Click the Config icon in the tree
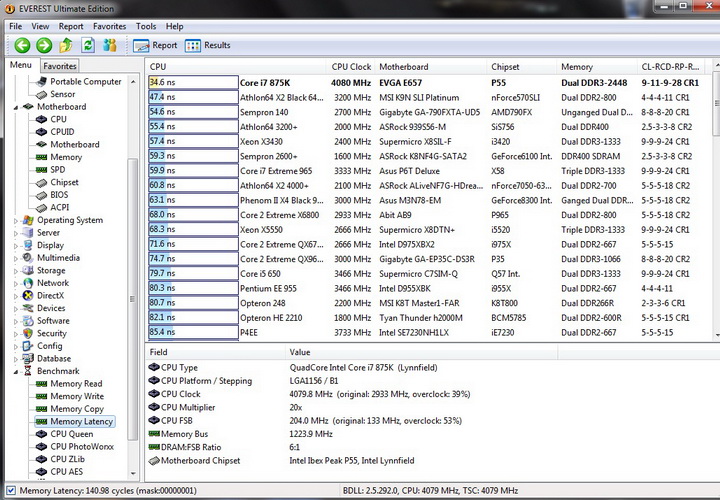The height and width of the screenshot is (500, 720). [x=28, y=346]
